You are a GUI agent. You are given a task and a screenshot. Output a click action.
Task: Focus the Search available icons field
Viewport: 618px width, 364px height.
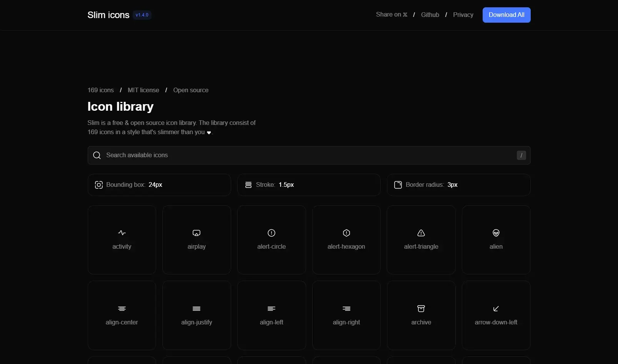(309, 155)
